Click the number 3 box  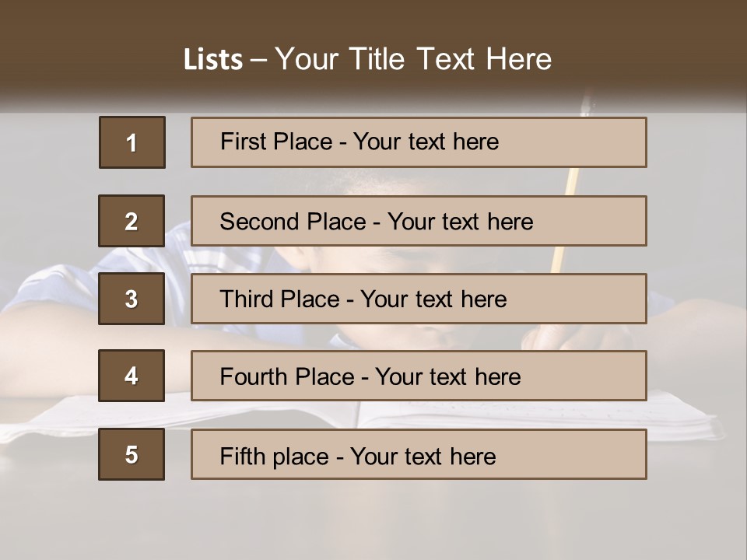pos(132,299)
